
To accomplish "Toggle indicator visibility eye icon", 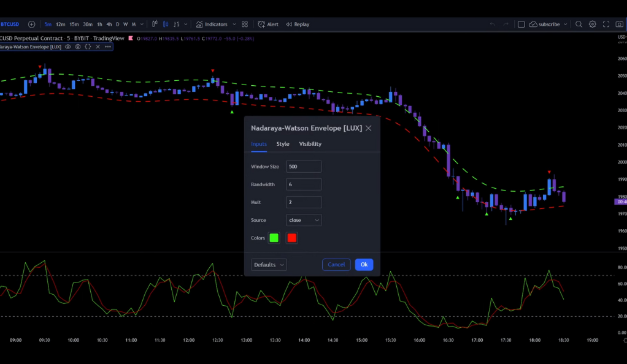I will (x=68, y=47).
